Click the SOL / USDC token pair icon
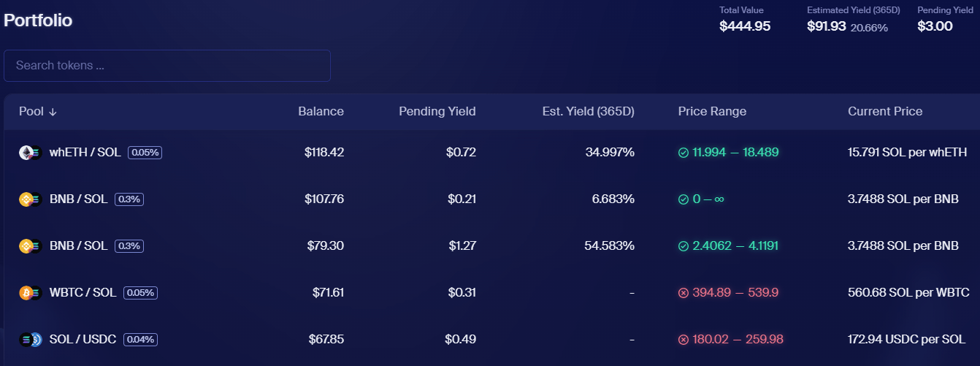Viewport: 980px width, 366px height. click(30, 340)
